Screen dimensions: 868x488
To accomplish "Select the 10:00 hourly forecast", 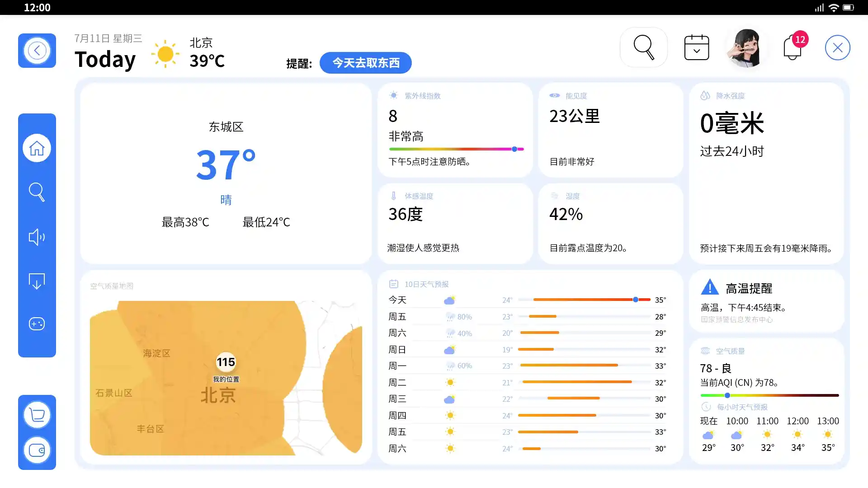I will coord(737,434).
